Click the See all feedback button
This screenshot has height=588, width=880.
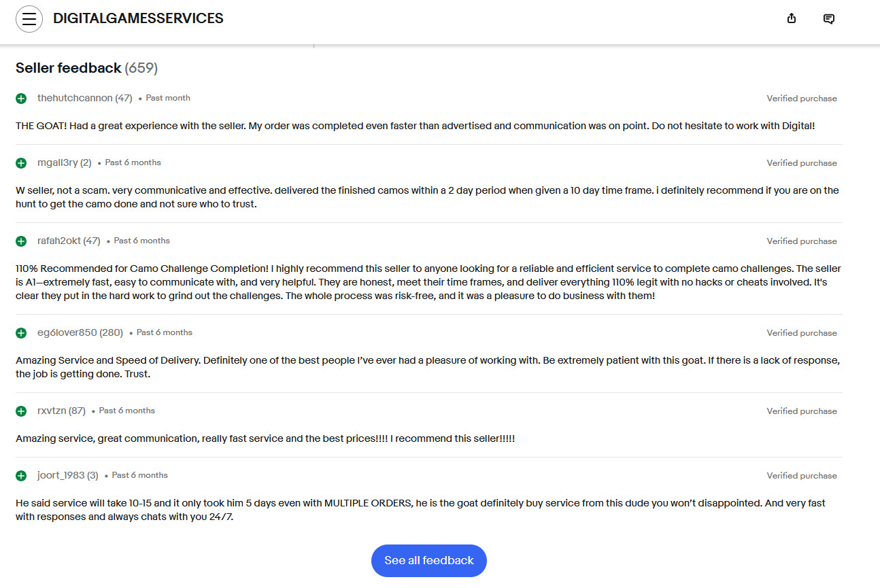[429, 561]
